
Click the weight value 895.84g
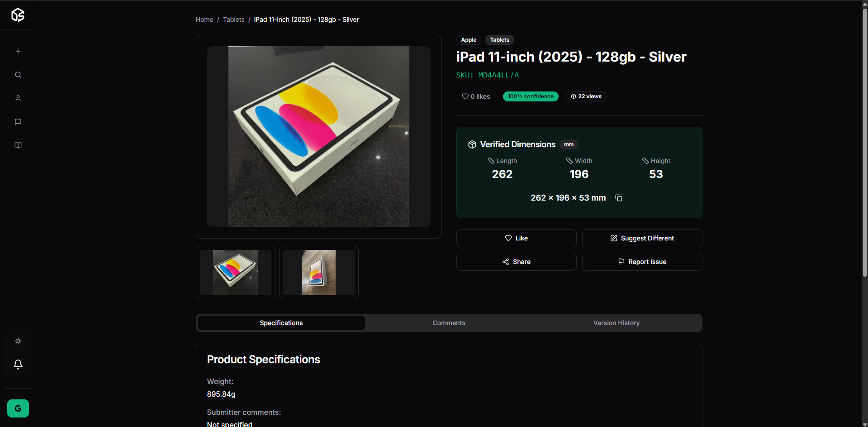[221, 394]
